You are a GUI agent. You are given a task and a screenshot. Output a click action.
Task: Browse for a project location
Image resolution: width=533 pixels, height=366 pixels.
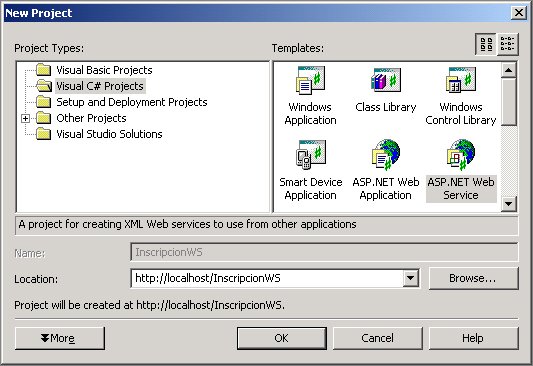click(x=473, y=278)
